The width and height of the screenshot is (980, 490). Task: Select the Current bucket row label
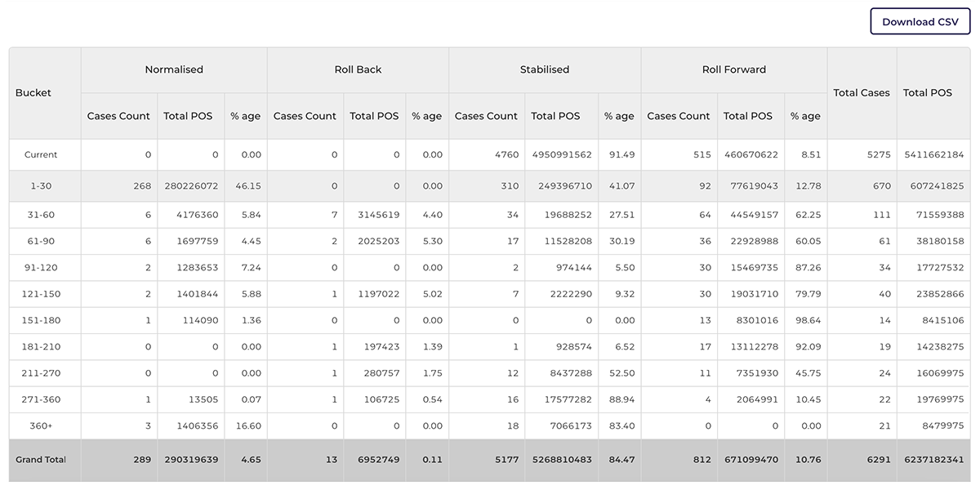pos(42,154)
